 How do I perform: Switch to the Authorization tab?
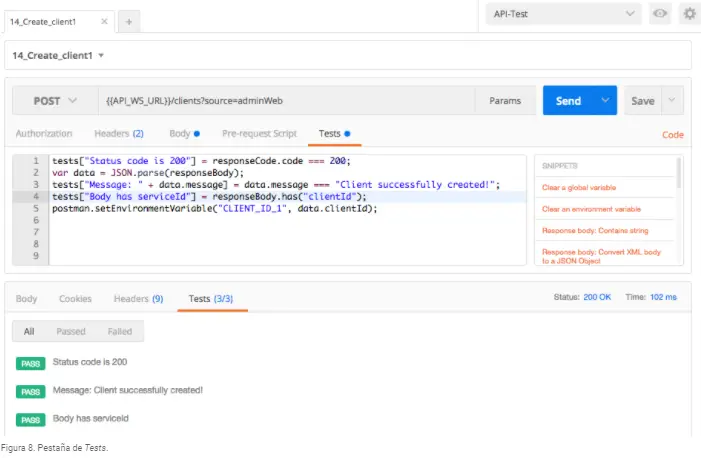[x=44, y=133]
